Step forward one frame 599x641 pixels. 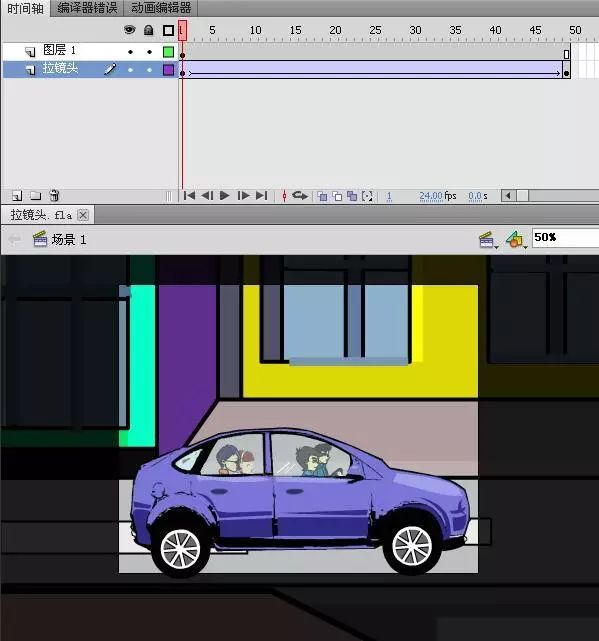point(243,196)
